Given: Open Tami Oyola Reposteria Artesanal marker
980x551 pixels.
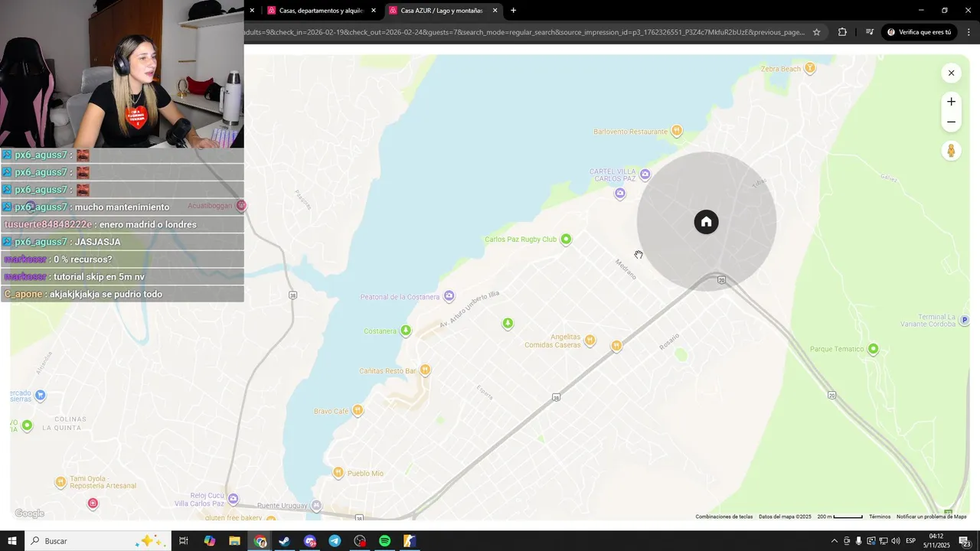Looking at the screenshot, I should pyautogui.click(x=60, y=482).
